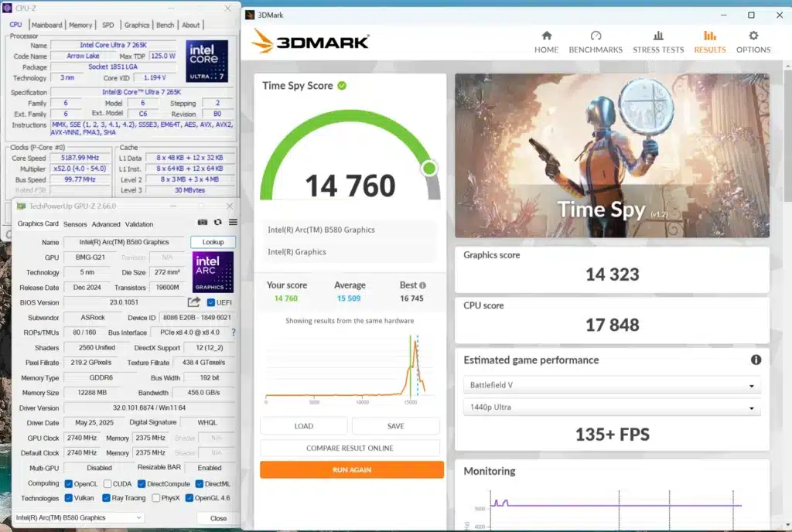Switch to Memory tab in CPU-Z
The height and width of the screenshot is (532, 792).
80,25
